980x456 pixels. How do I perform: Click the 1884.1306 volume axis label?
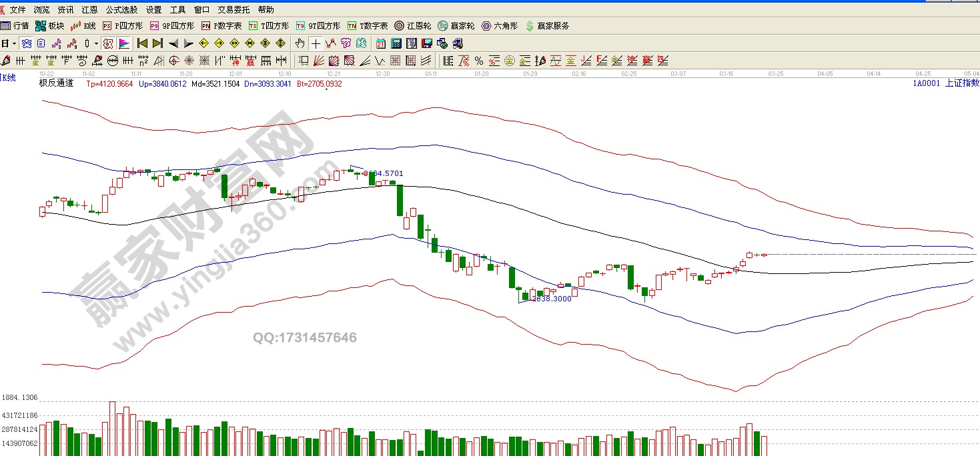point(19,398)
